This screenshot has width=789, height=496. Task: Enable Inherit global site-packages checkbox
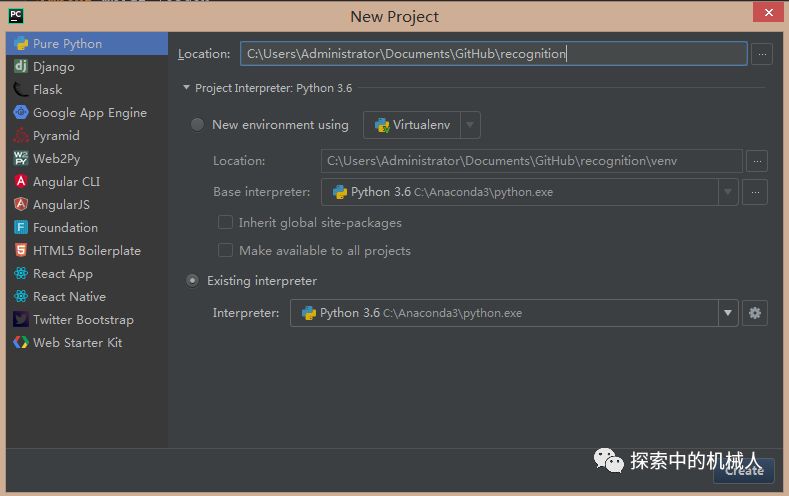point(225,222)
